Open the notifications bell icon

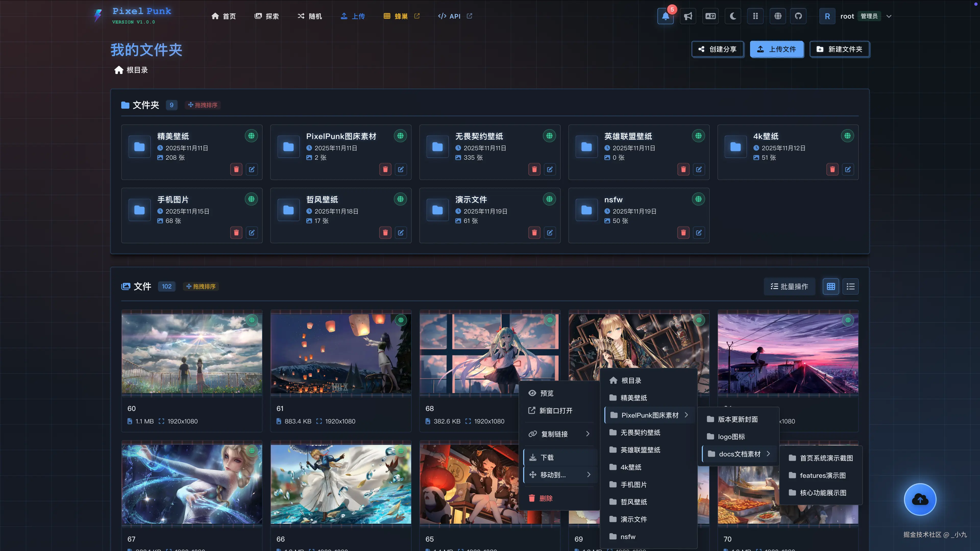[665, 16]
